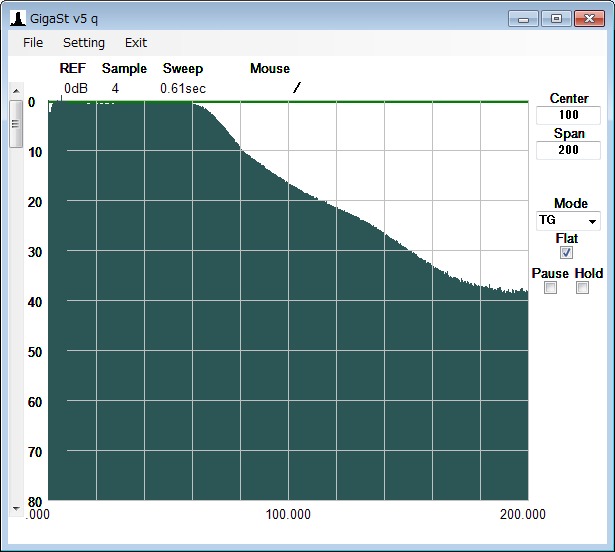Minimize the GigaSt window
Screen dimensions: 615x552
pos(523,18)
